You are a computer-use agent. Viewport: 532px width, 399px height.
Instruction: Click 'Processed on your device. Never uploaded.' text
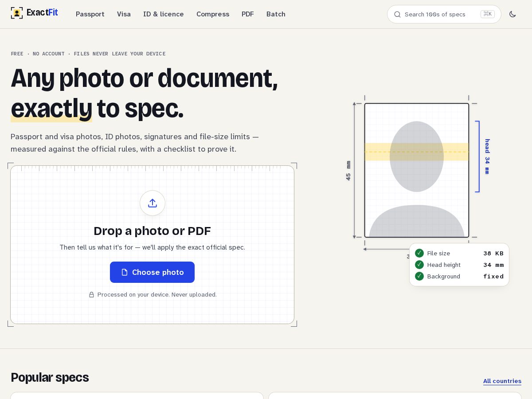[x=157, y=294]
